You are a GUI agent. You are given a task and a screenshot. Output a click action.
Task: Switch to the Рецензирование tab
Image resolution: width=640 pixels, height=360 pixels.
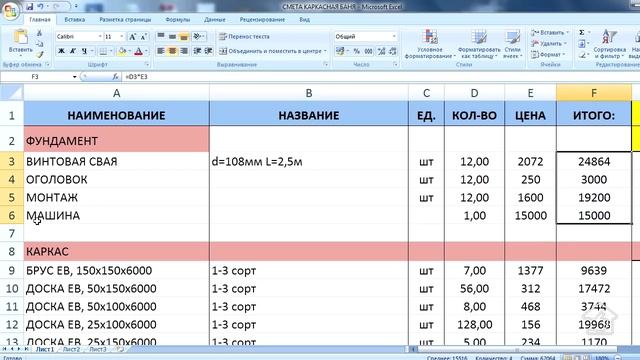pos(262,20)
